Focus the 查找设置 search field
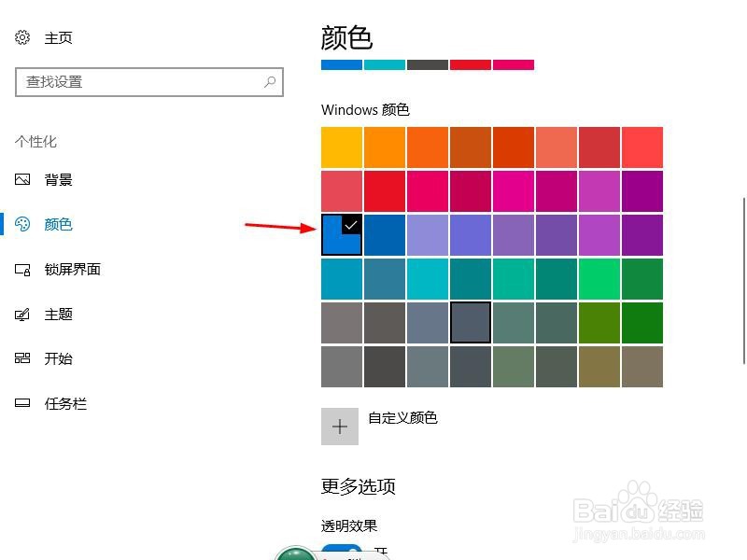Image resolution: width=747 pixels, height=560 pixels. (x=149, y=82)
